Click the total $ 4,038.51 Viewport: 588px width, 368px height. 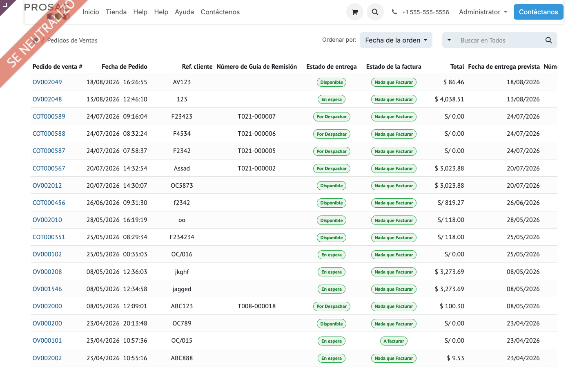tap(449, 99)
